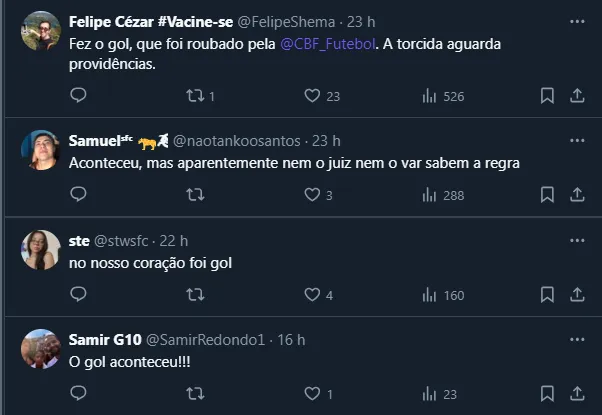The image size is (602, 415).
Task: Like Samuel's tweet about the referee
Action: (312, 195)
